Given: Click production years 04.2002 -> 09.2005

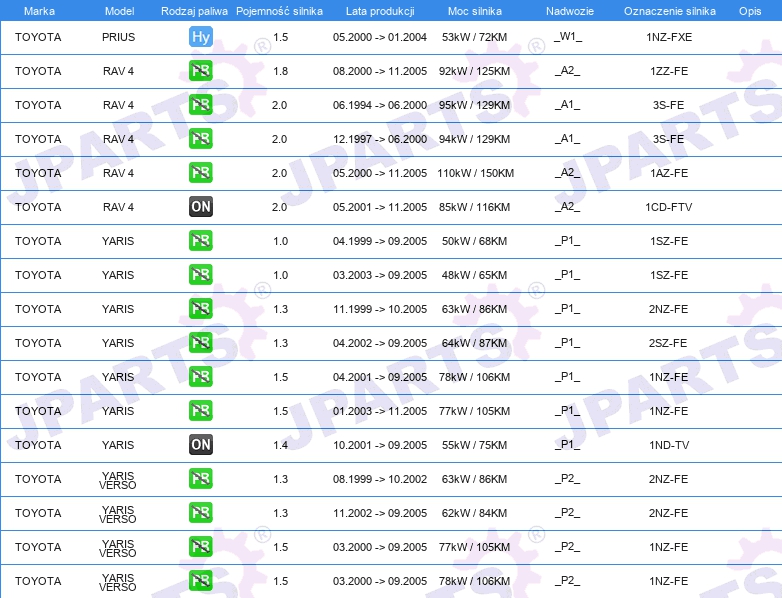Looking at the screenshot, I should coord(380,343).
